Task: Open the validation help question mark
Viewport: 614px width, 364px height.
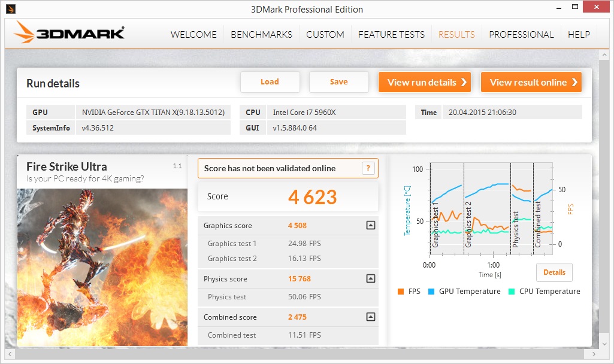Action: tap(368, 168)
